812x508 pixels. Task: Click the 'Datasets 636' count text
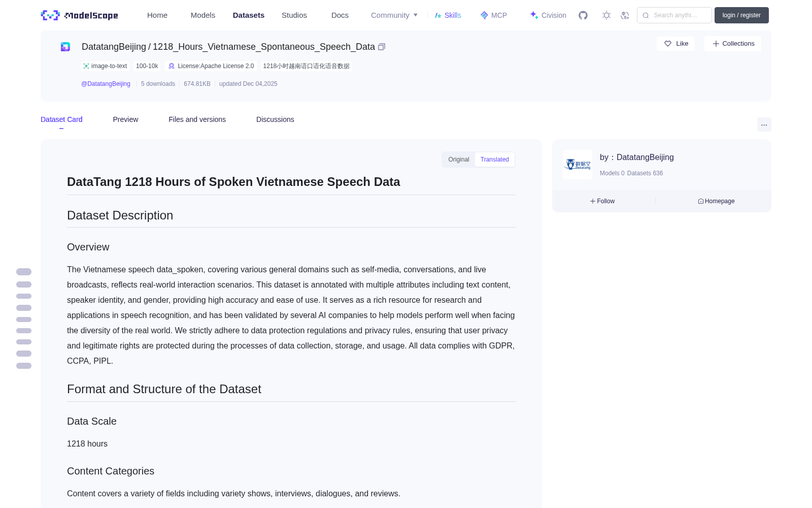coord(645,173)
